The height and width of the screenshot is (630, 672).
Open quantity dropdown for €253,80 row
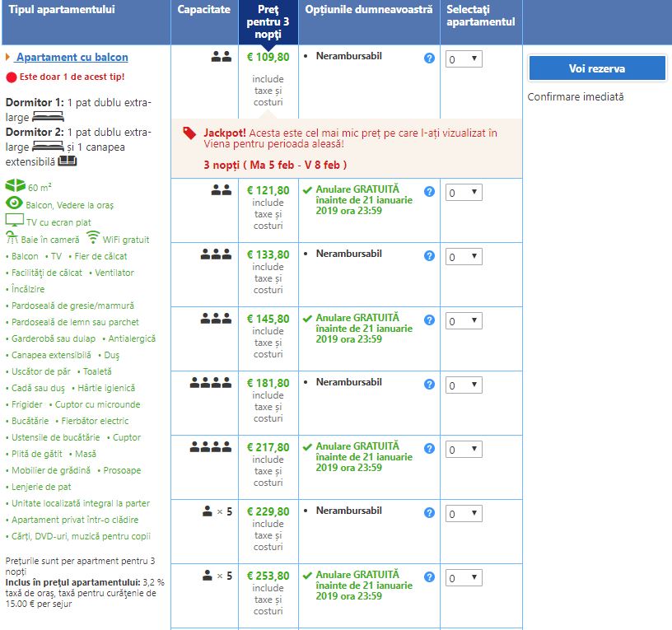[464, 578]
